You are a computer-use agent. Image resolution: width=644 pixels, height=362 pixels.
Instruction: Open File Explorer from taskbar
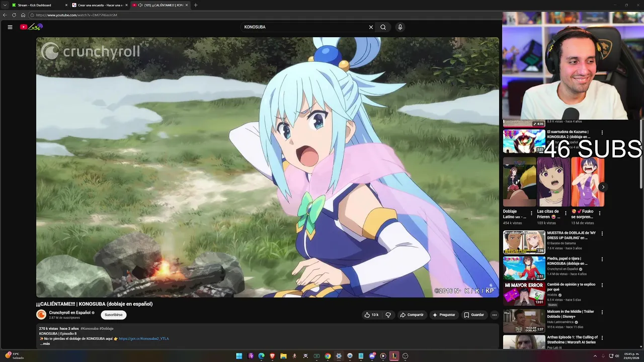283,356
